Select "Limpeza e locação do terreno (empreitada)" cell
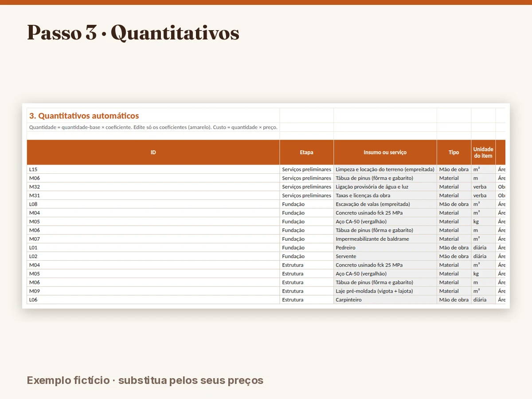532x399 pixels. (385, 169)
